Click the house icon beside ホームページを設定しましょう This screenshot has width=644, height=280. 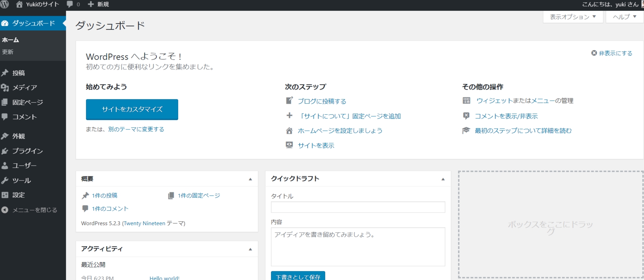coord(289,131)
